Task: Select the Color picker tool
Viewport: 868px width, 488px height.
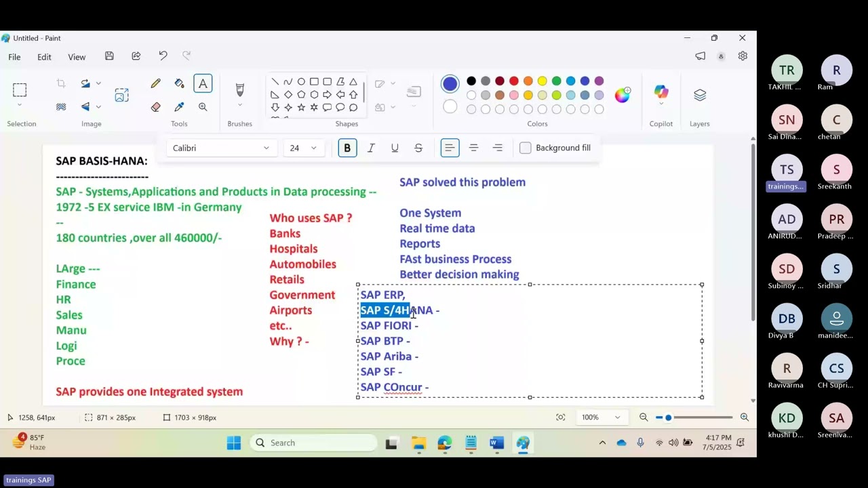Action: (x=179, y=107)
